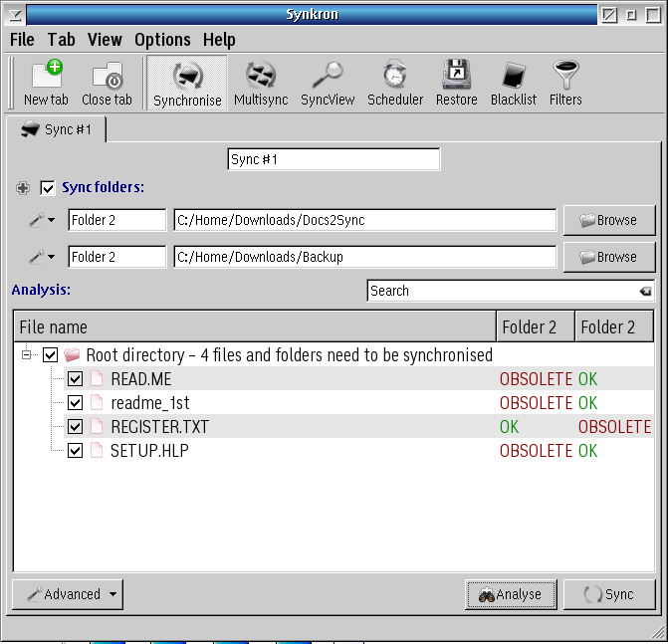The width and height of the screenshot is (668, 644).
Task: Open the Multisync view
Action: click(261, 83)
